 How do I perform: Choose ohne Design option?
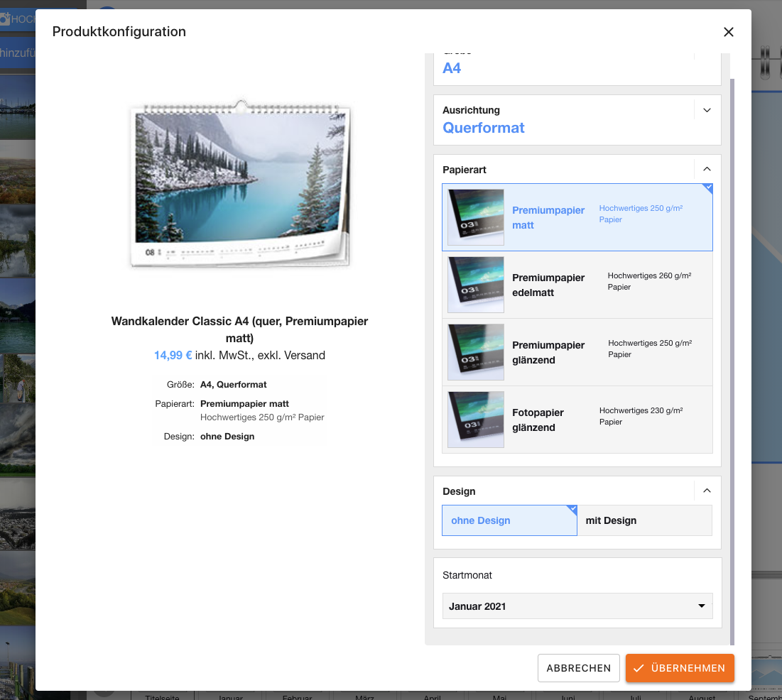coord(509,520)
